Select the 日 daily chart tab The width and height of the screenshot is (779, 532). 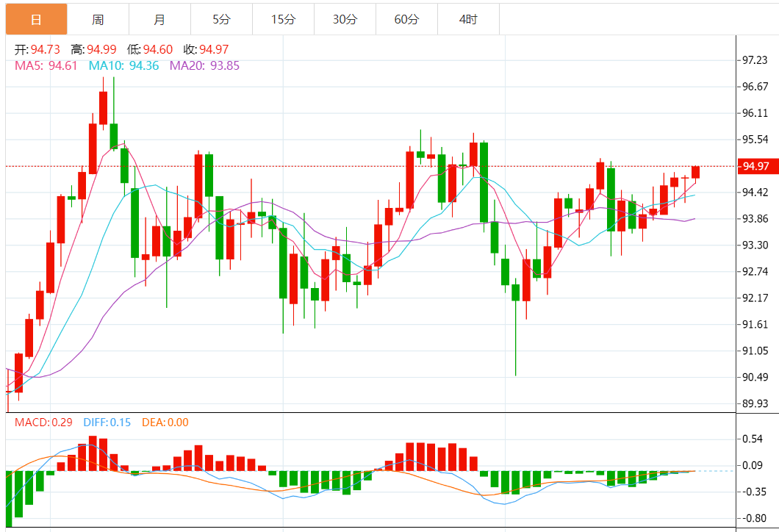point(36,19)
